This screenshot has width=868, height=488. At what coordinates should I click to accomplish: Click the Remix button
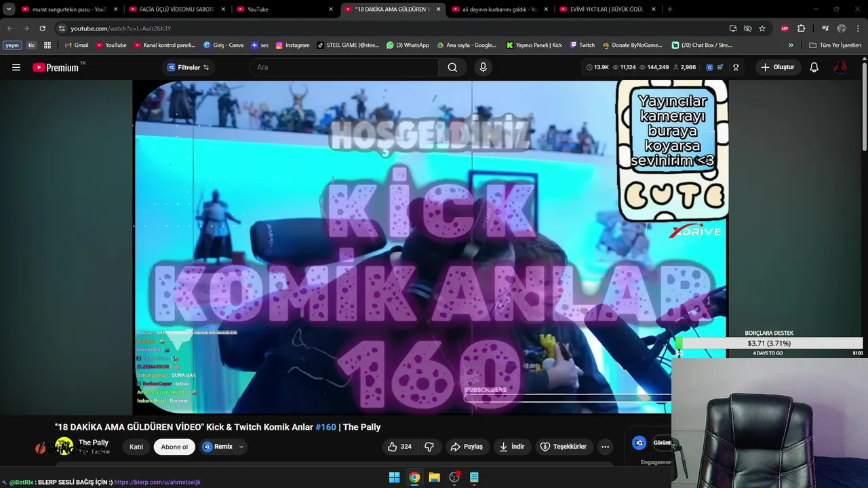pos(218,447)
